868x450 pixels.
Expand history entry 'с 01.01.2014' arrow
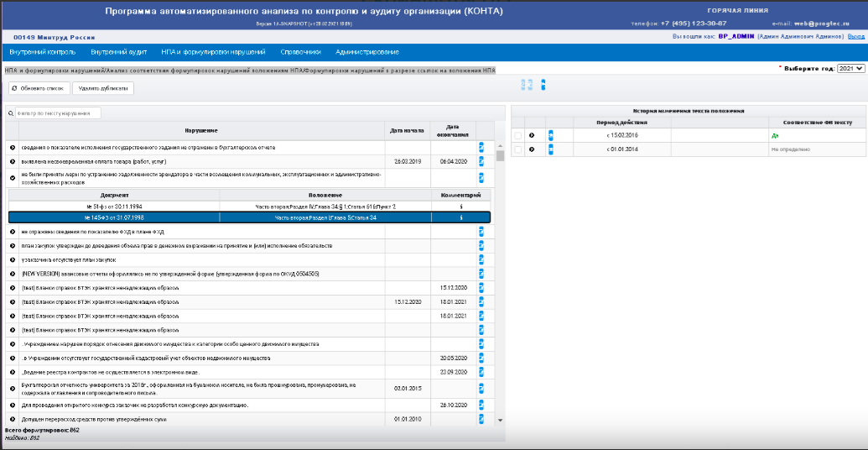point(532,149)
